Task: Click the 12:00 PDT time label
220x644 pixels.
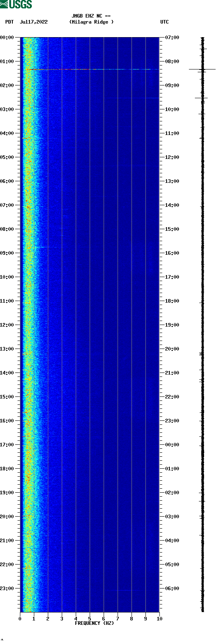Action: click(7, 325)
